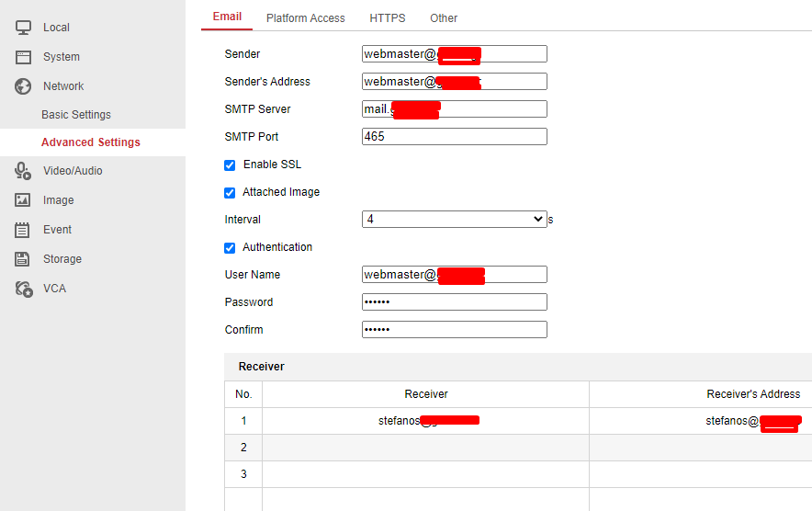The image size is (812, 511).
Task: Click the VCA settings icon
Action: pos(24,289)
